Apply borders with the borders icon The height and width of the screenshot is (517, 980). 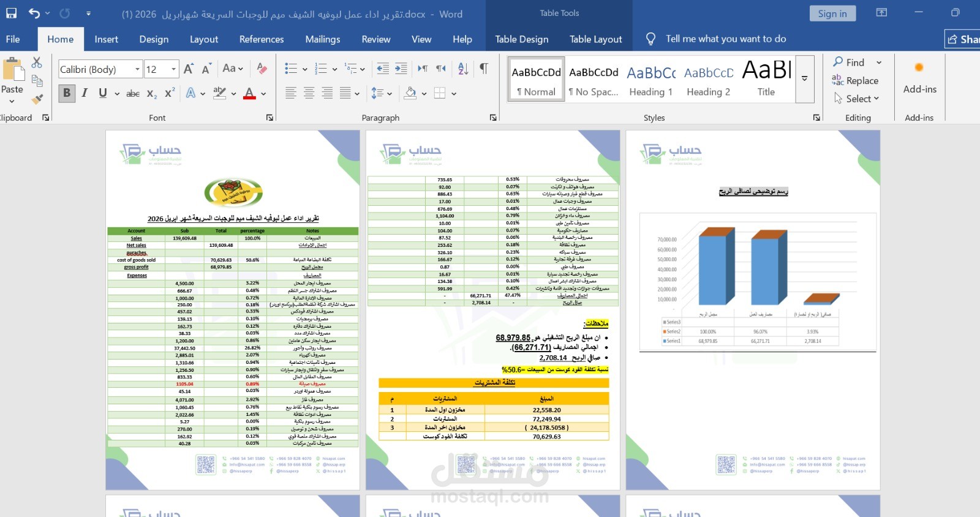tap(440, 93)
